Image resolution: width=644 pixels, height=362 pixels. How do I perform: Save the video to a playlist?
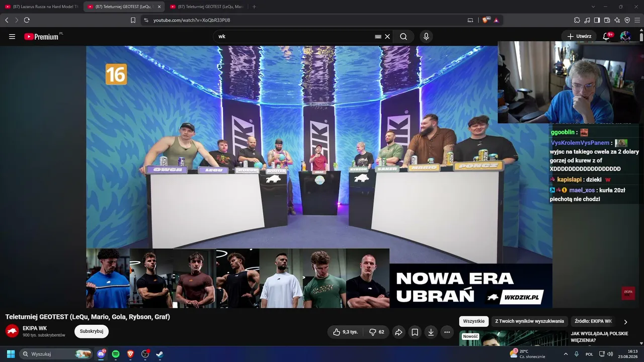click(415, 332)
